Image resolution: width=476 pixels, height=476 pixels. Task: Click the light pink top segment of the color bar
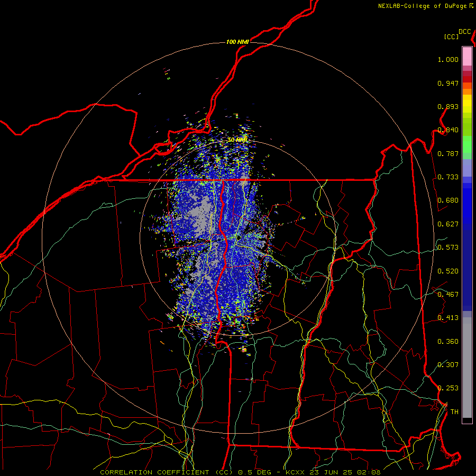(x=467, y=56)
